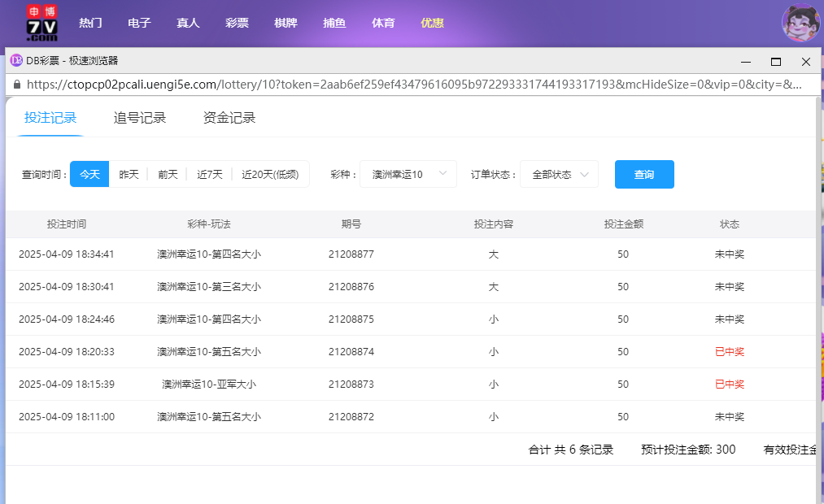Select the highlighted 今天 filter button
824x504 pixels.
[89, 174]
